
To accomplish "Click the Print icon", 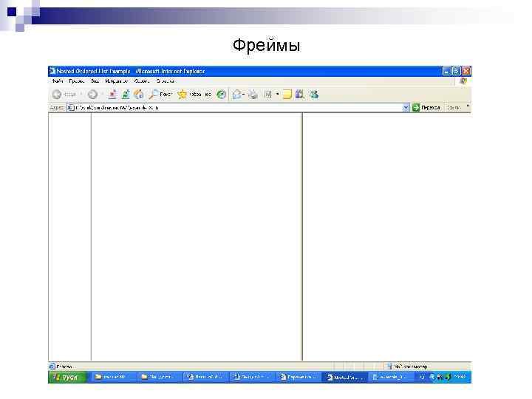I will pos(253,95).
